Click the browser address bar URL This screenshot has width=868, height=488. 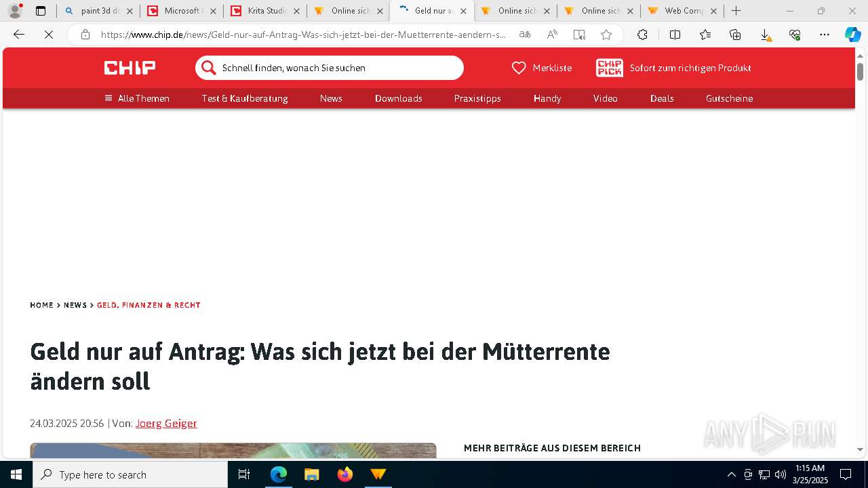point(303,35)
